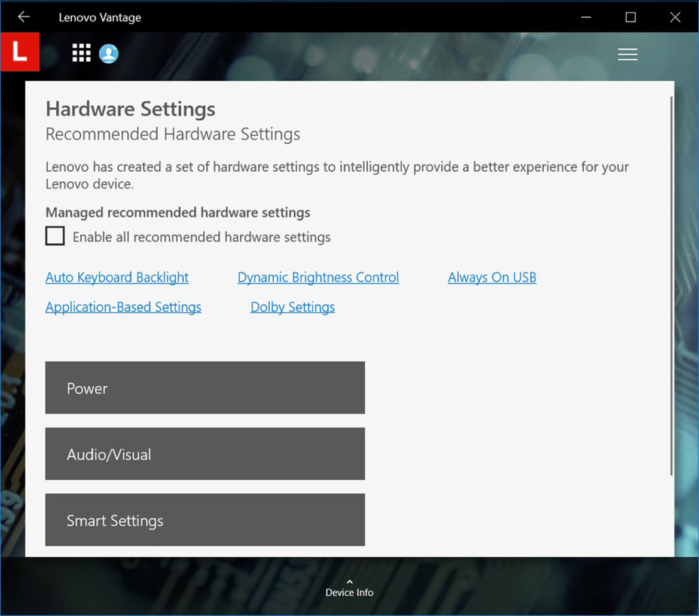Click the vertical scrollbar of settings panel
The height and width of the screenshot is (616, 699).
click(x=671, y=286)
